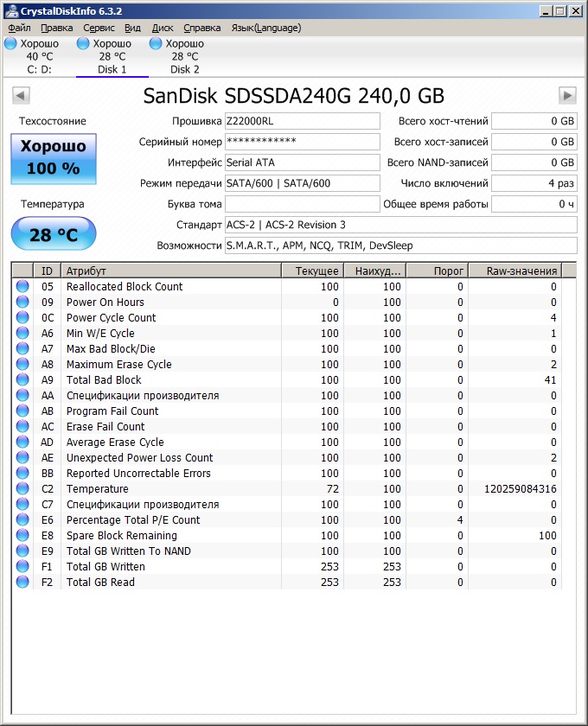
Task: Click the Интерфейс field Serial ATA
Action: [302, 162]
